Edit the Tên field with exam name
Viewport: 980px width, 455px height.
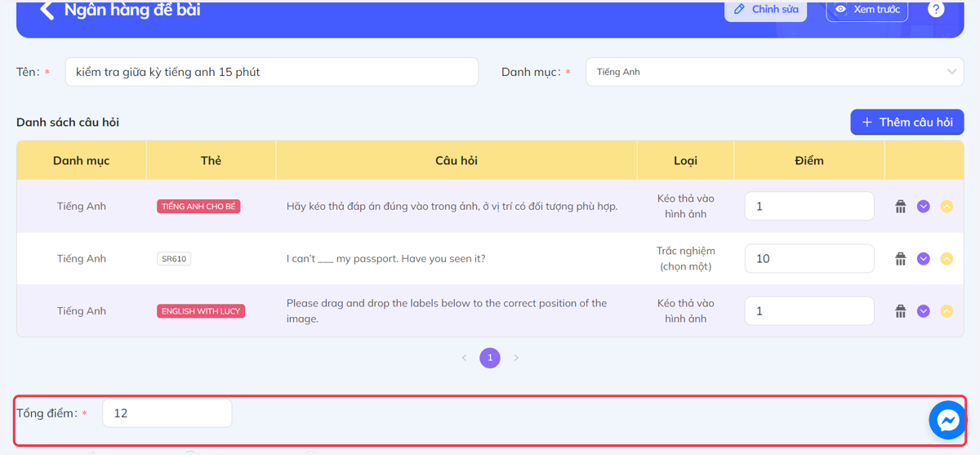click(271, 72)
